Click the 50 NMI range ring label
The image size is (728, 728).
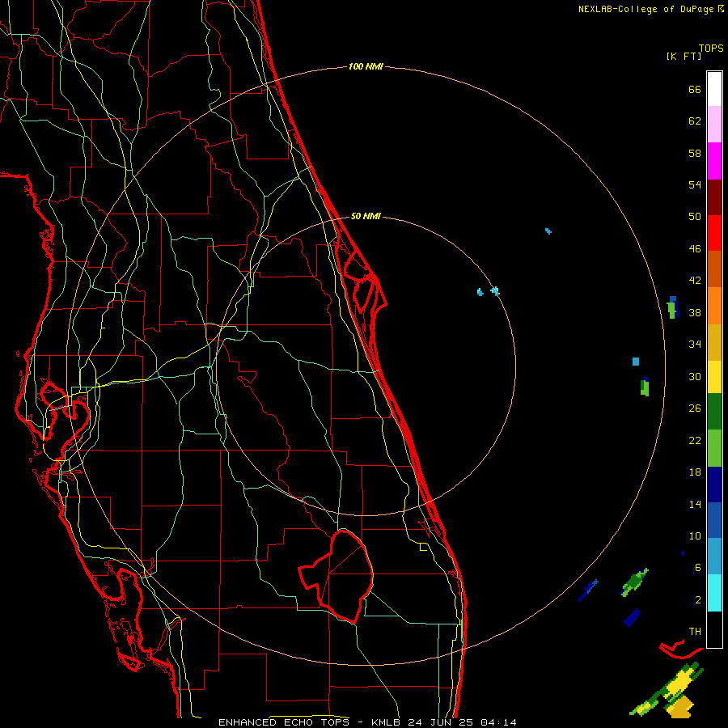(x=366, y=216)
